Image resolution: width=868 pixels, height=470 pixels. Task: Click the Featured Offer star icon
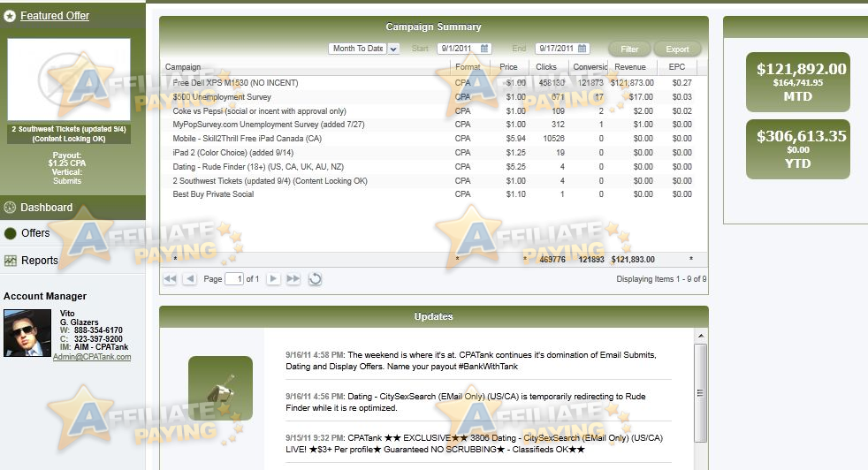[10, 16]
